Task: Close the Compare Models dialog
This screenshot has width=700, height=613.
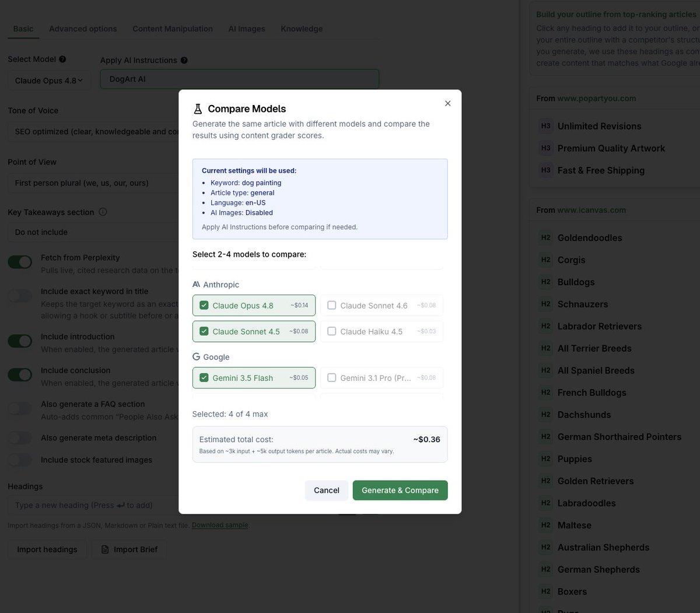Action: coord(447,103)
